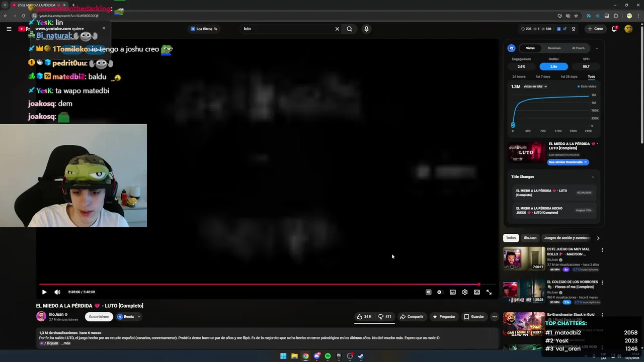
Task: Clear the 'luto' search text
Action: point(337,29)
